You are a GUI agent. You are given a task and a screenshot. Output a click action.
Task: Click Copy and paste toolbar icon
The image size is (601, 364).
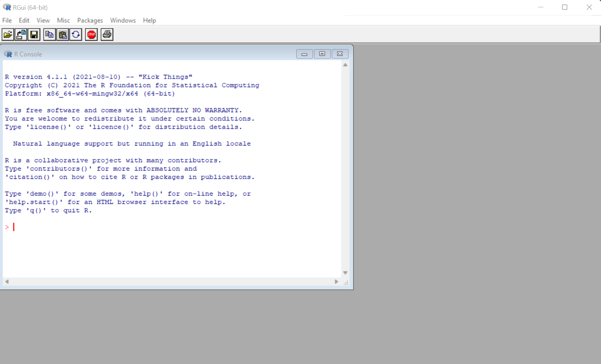tap(76, 34)
